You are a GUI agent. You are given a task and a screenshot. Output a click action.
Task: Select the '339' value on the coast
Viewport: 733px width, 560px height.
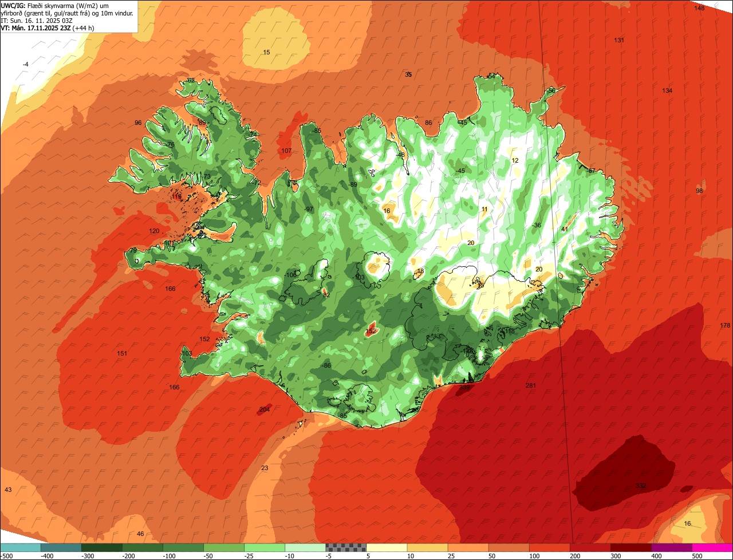pos(464,388)
